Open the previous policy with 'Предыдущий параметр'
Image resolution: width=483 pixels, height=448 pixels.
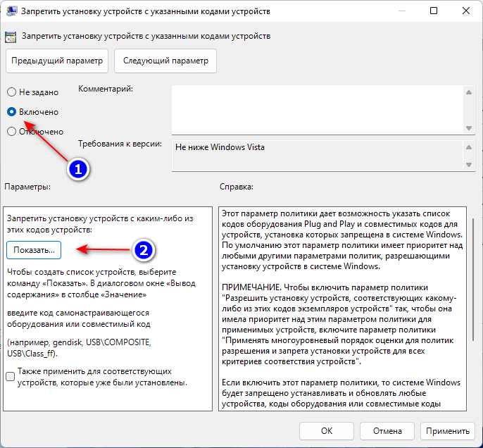(x=57, y=61)
